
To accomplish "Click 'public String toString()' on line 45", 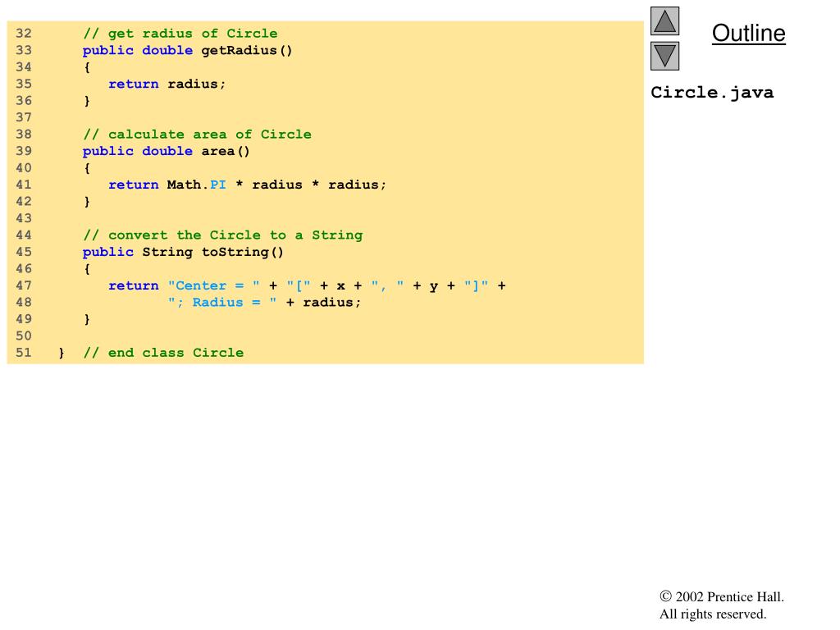I will pos(183,252).
